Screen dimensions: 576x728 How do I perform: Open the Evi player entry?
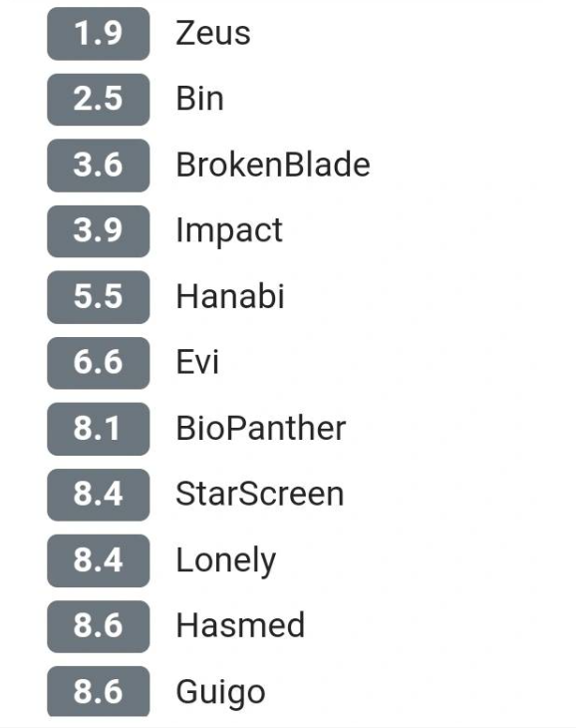[x=197, y=362]
